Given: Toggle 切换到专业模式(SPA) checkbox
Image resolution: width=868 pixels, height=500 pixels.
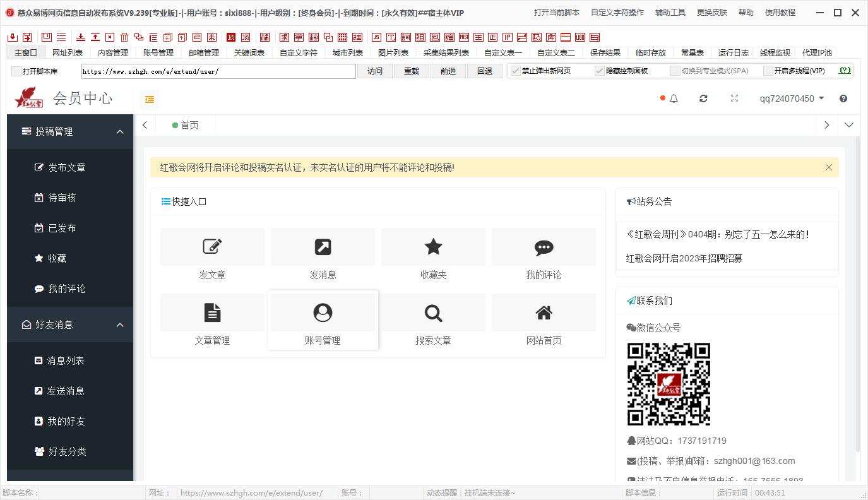Looking at the screenshot, I should click(675, 71).
